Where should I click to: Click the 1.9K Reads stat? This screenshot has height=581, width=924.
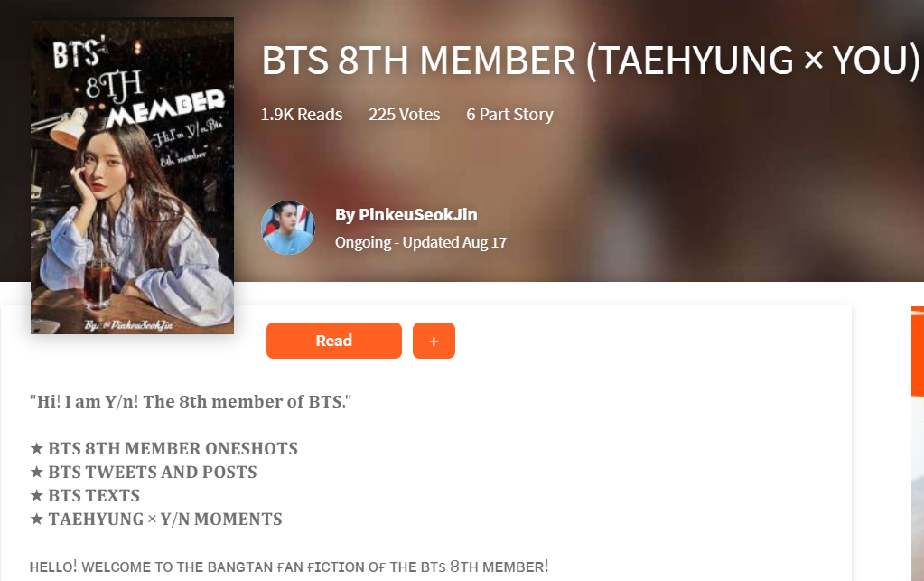coord(302,115)
